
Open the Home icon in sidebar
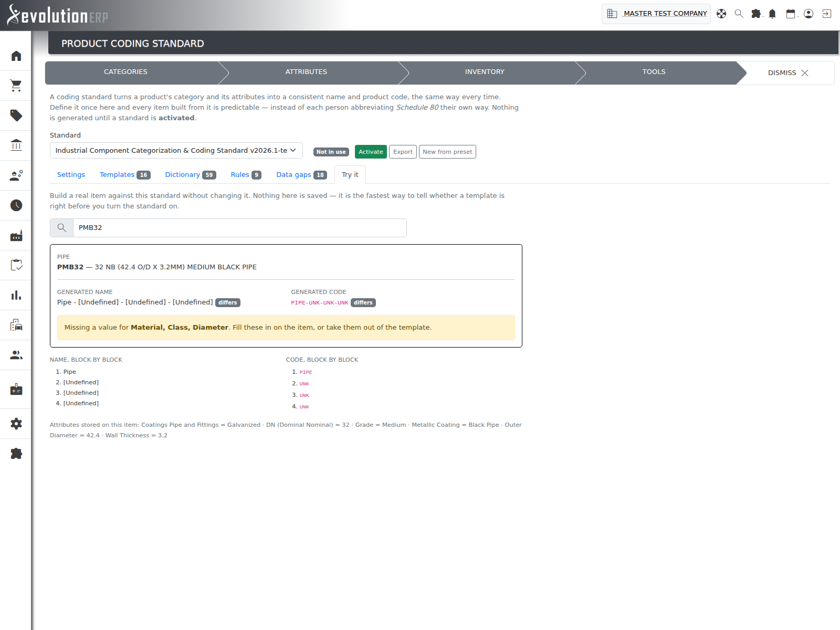16,56
